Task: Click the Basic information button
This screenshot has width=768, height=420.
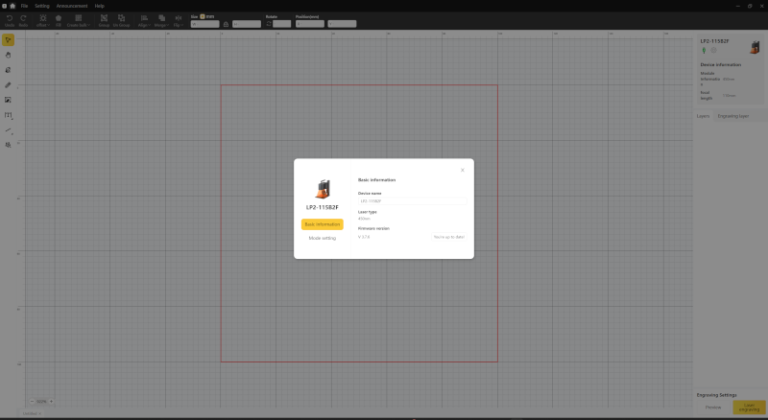Action: (322, 224)
